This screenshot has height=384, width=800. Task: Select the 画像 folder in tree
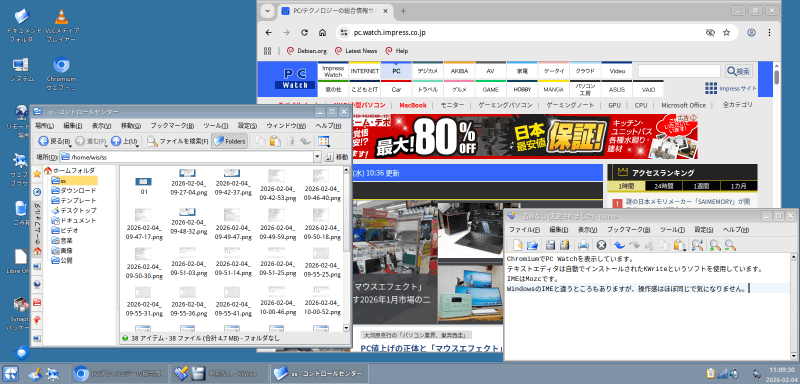(x=62, y=250)
